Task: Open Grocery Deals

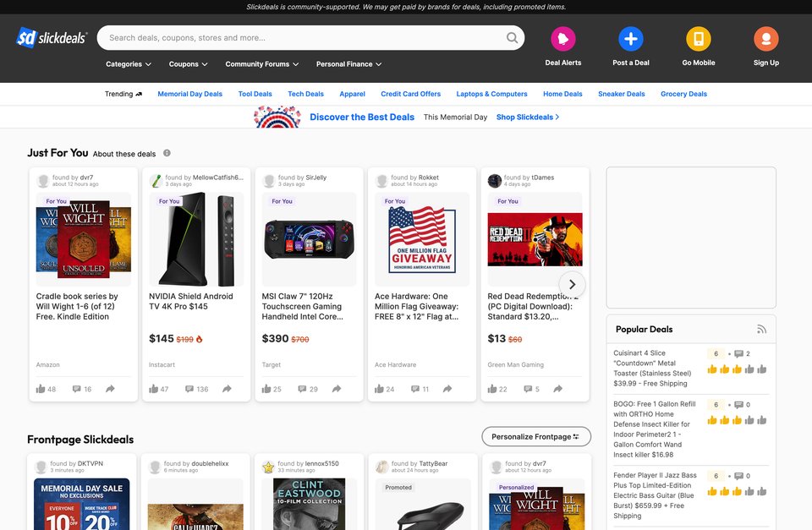Action: (x=683, y=94)
